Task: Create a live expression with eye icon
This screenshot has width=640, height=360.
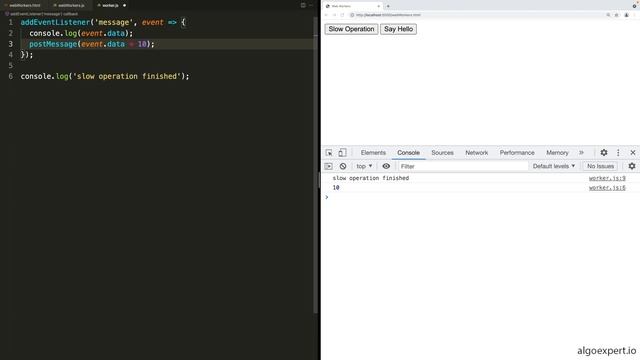Action: [x=386, y=166]
